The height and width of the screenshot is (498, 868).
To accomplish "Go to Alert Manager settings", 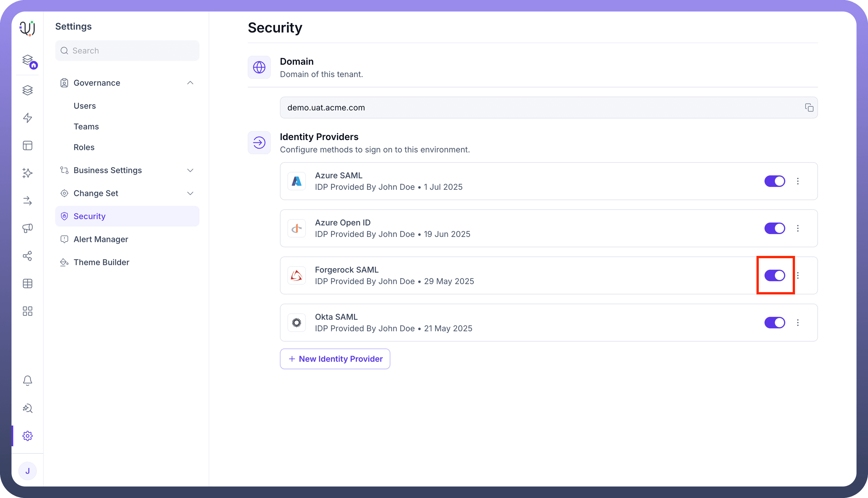I will point(101,239).
